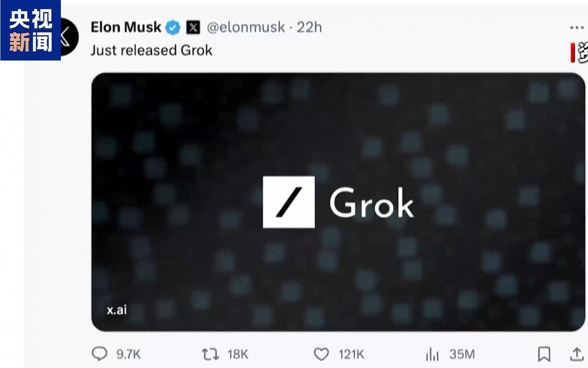Click the @elonmusk handle
Viewport: 588px width, 368px height.
(245, 27)
